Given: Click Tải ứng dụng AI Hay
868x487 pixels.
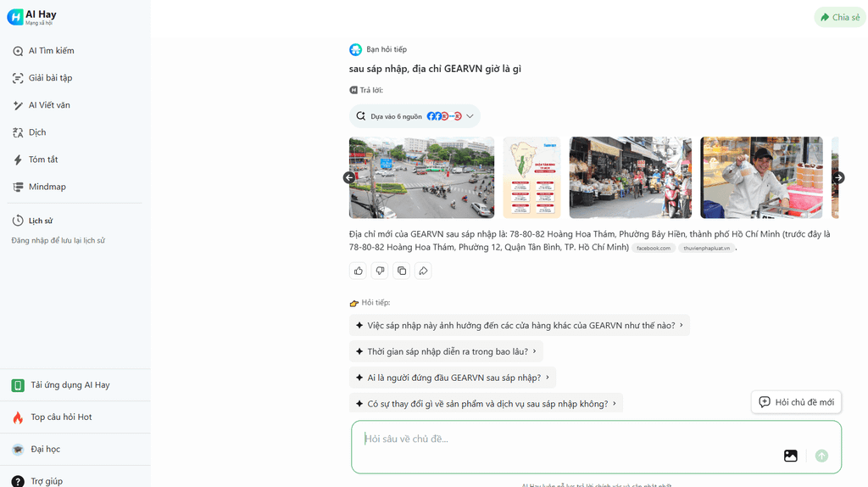Looking at the screenshot, I should point(70,385).
